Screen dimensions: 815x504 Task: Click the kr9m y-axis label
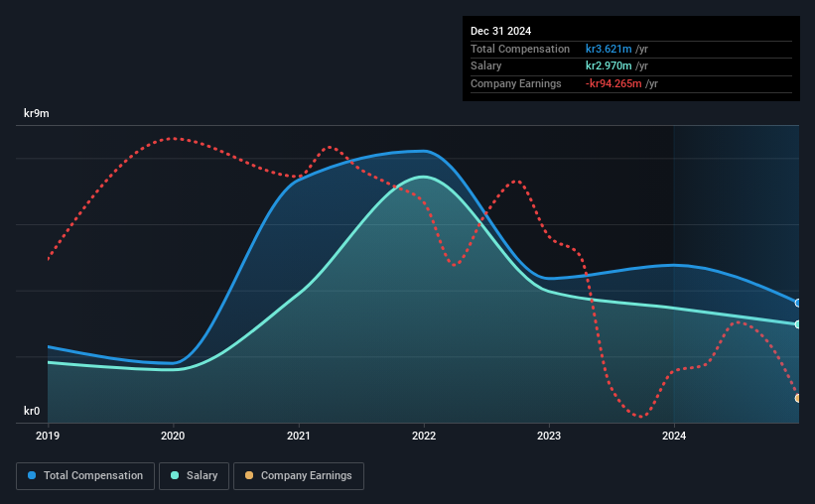(37, 113)
